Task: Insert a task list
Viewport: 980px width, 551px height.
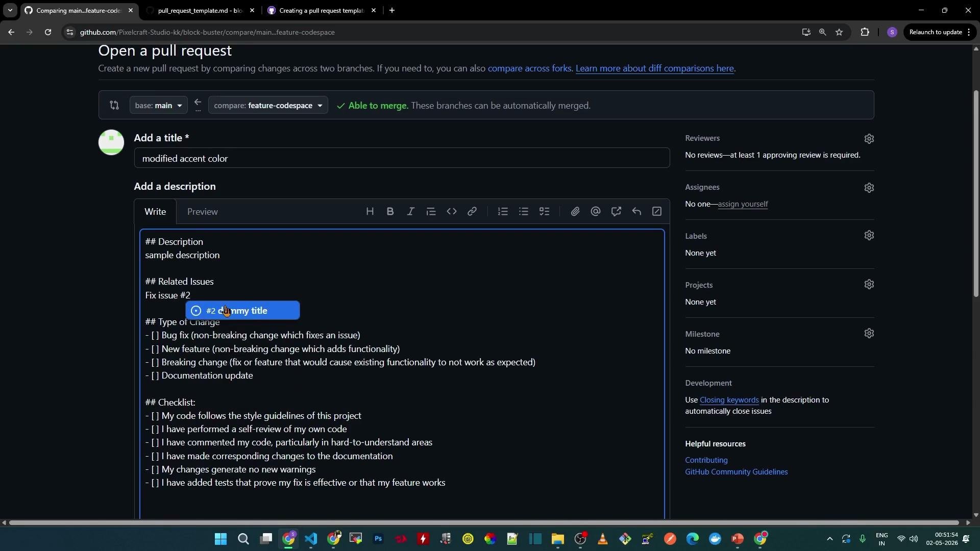Action: (545, 212)
